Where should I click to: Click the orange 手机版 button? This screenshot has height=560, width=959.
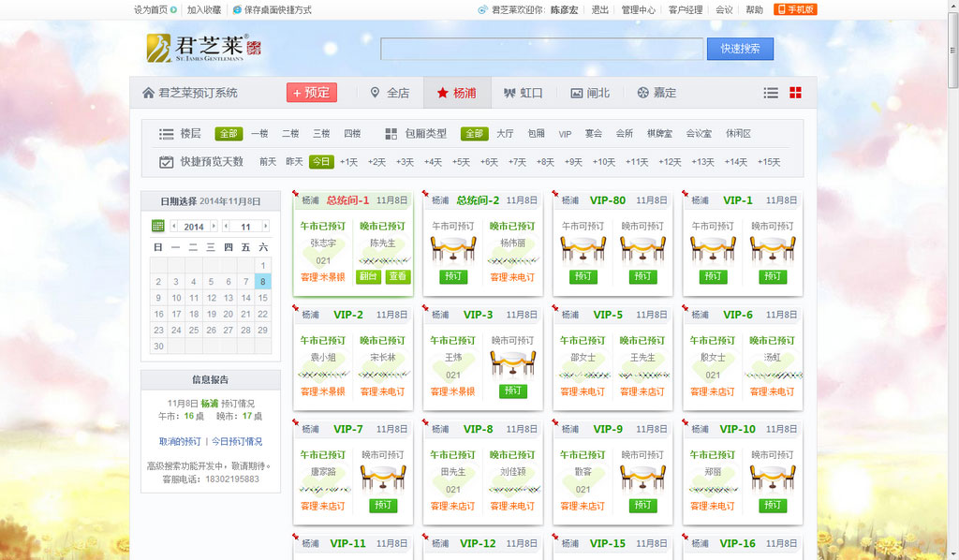coord(795,9)
